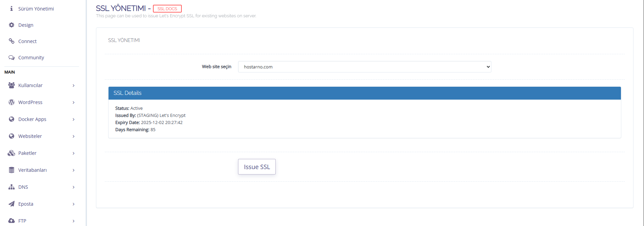644x226 pixels.
Task: Open the SSL DOCS link
Action: tap(167, 8)
